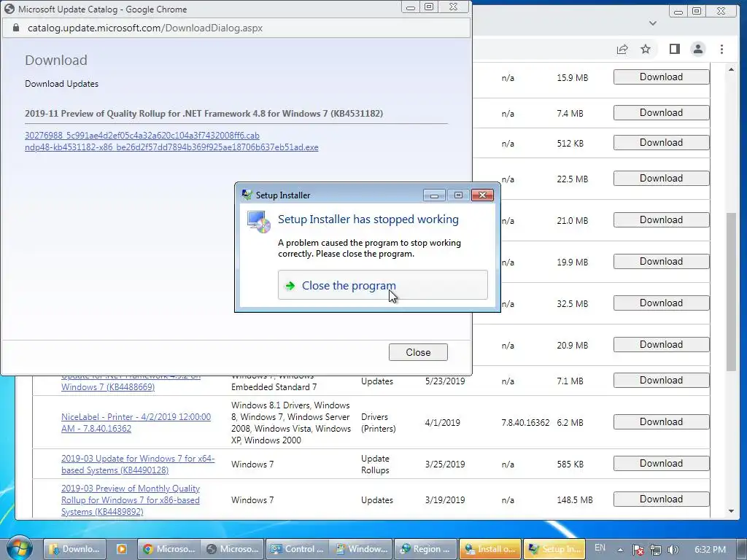Screen dimensions: 747x560
Task: Click Download for the 15.9 MB row
Action: tap(661, 77)
